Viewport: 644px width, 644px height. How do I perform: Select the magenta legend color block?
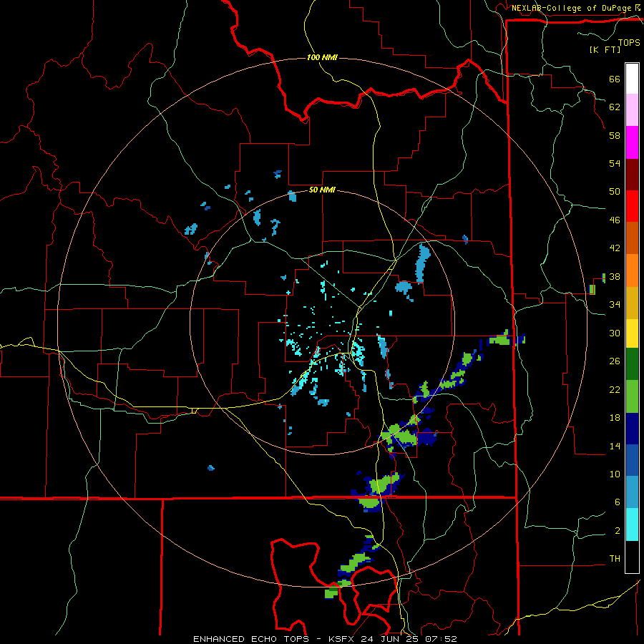coord(632,142)
